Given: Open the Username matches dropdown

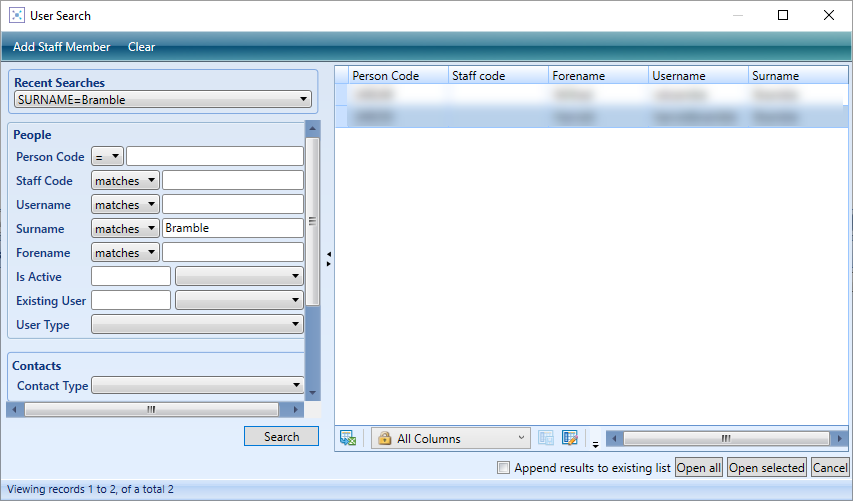Looking at the screenshot, I should click(x=125, y=205).
